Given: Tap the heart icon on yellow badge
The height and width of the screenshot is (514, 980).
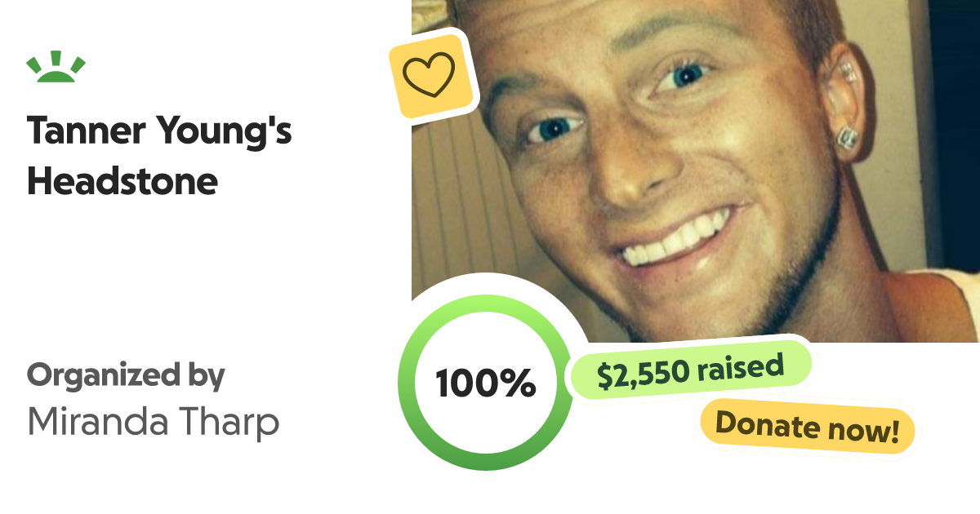Looking at the screenshot, I should coord(429,74).
